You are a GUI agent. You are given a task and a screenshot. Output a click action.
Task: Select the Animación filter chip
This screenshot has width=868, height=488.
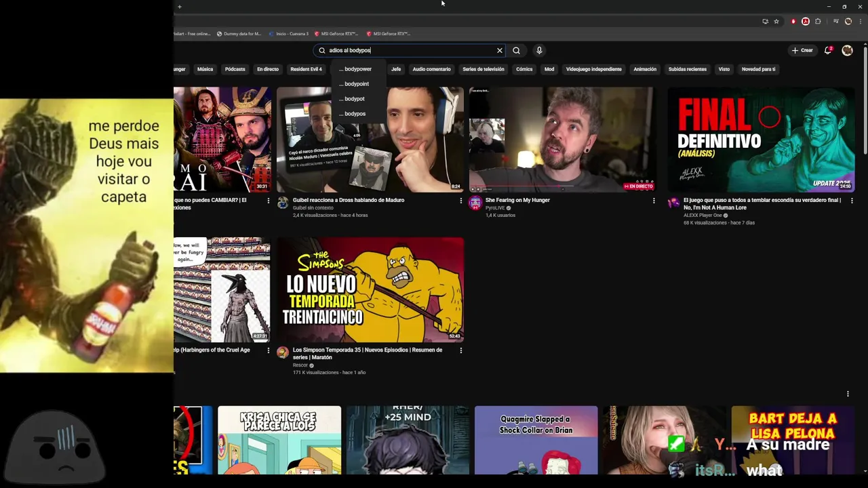[645, 69]
